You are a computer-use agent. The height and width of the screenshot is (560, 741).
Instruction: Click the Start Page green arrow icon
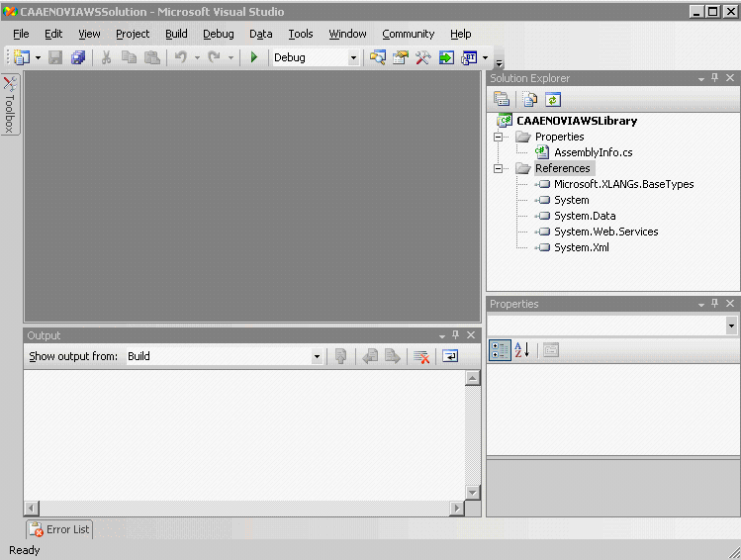[446, 57]
